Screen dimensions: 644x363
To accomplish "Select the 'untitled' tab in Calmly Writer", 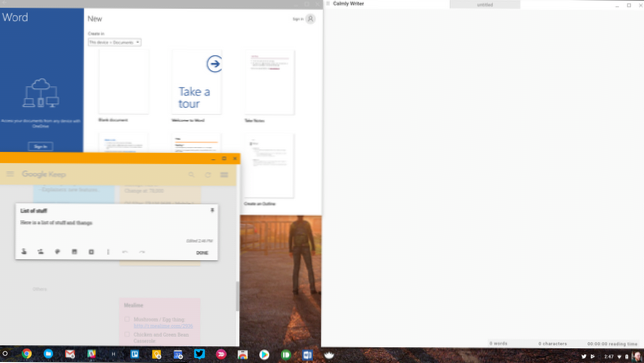I will [485, 5].
